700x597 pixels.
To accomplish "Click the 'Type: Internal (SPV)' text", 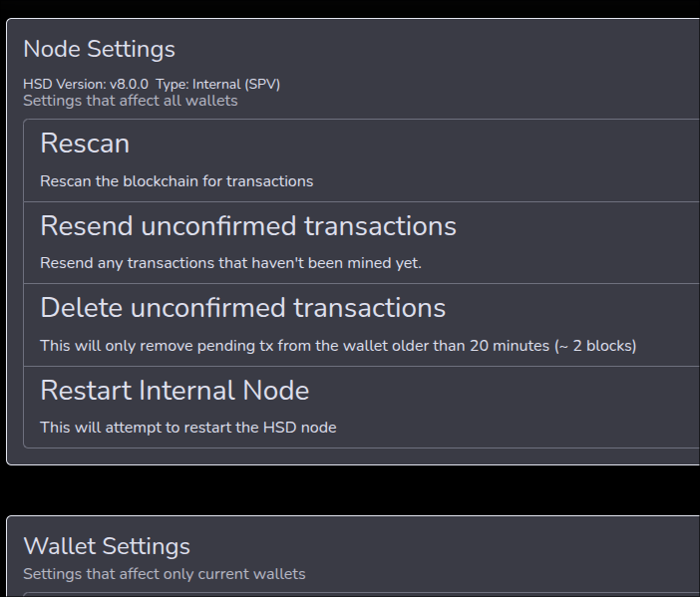I will (x=217, y=85).
